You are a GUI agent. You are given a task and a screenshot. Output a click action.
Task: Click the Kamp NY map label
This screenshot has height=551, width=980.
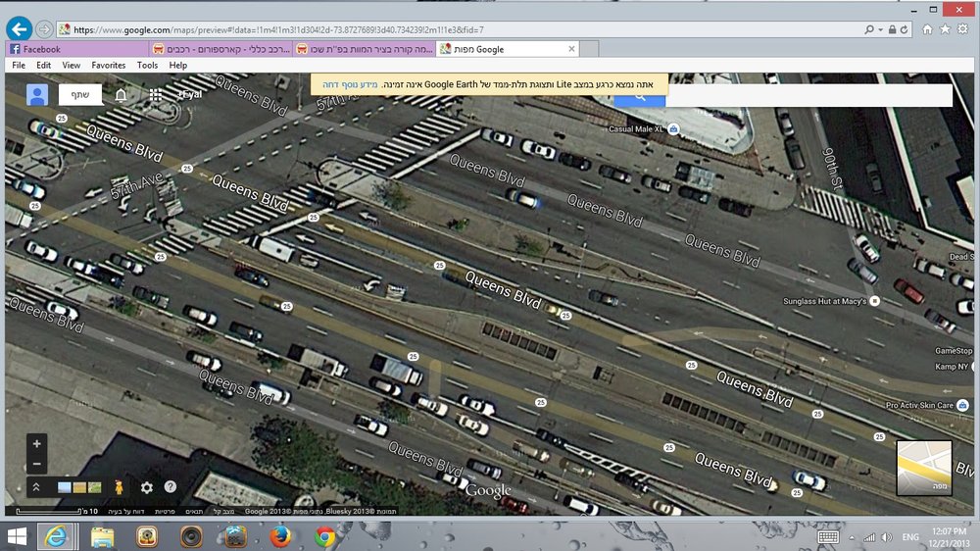[x=952, y=367]
